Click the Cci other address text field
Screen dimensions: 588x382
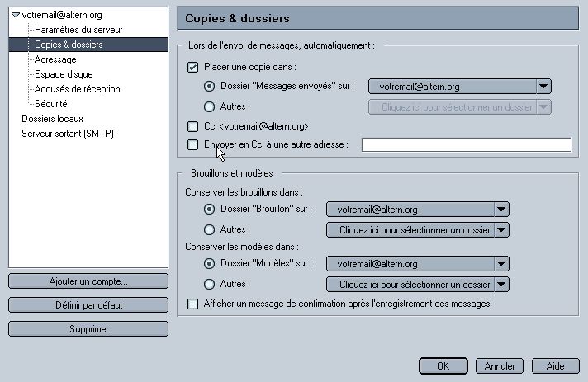click(x=467, y=145)
